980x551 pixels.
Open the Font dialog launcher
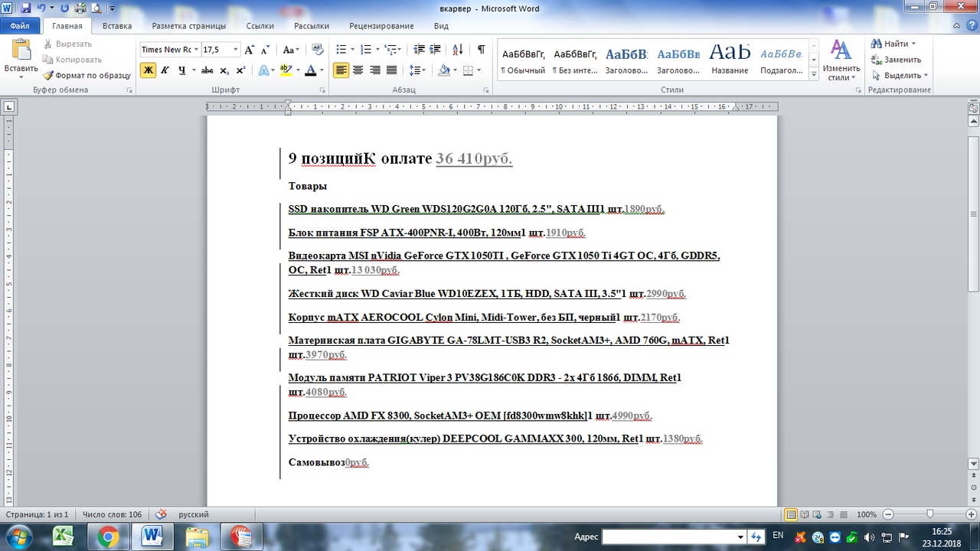[x=322, y=90]
